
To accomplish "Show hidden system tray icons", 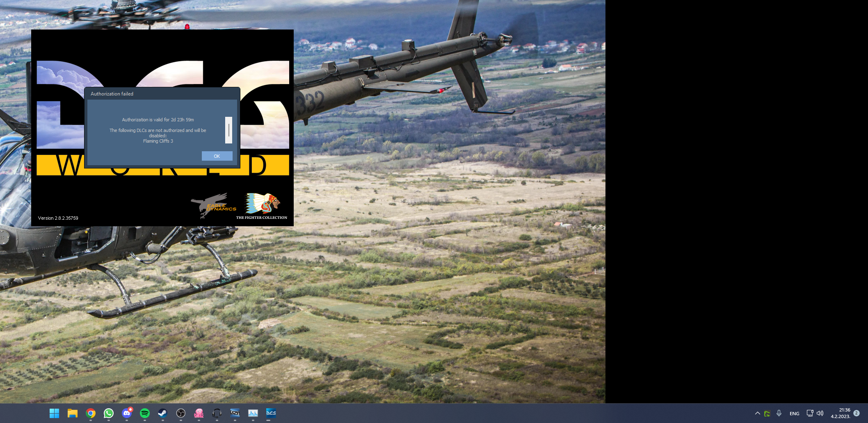I will pyautogui.click(x=757, y=413).
